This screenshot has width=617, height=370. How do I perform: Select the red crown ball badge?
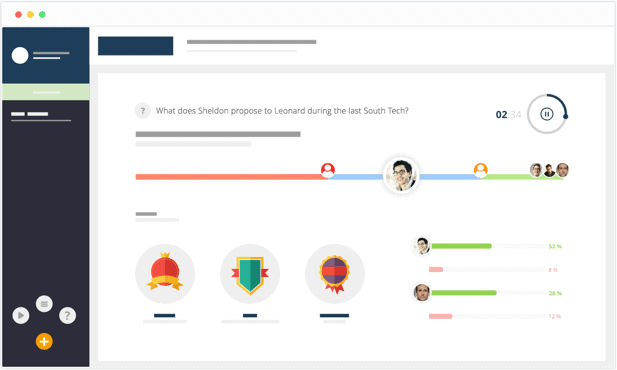[x=165, y=274]
